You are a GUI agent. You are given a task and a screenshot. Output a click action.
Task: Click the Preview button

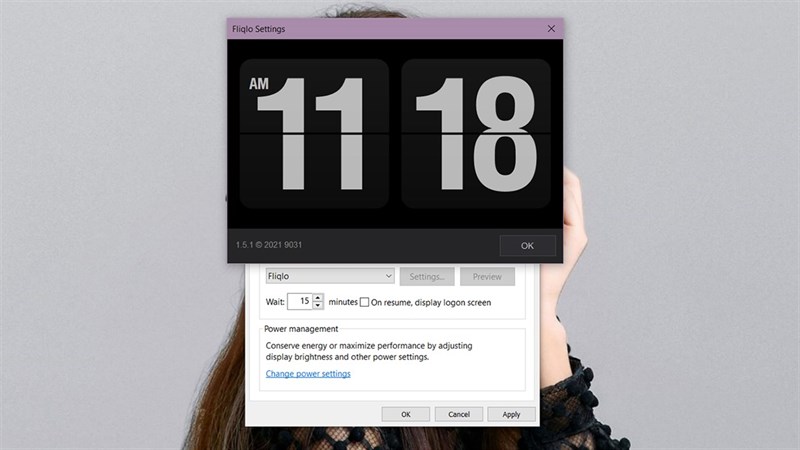pyautogui.click(x=487, y=277)
